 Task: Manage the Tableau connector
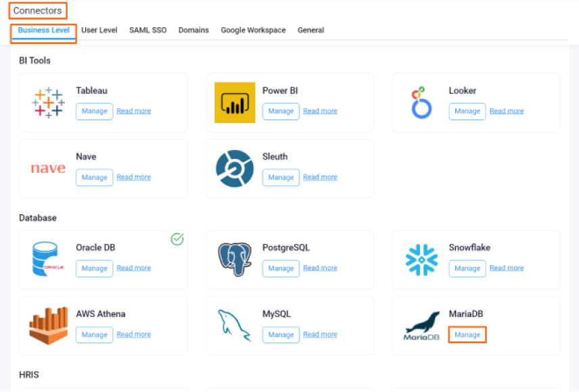[95, 111]
